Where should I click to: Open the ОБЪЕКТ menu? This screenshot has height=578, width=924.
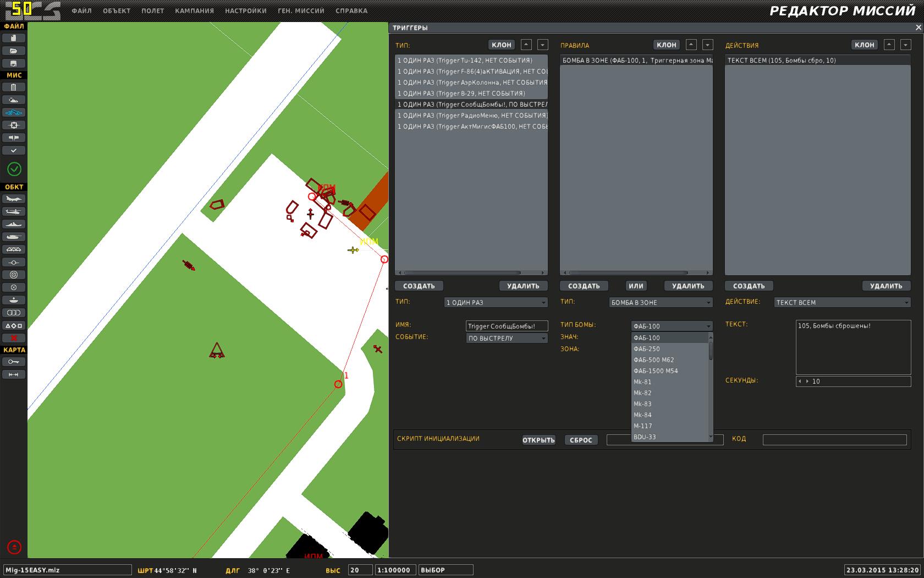pos(117,10)
